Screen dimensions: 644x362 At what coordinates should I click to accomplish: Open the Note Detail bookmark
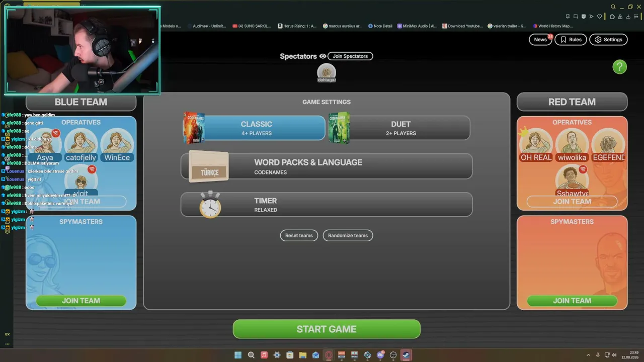[x=380, y=26]
